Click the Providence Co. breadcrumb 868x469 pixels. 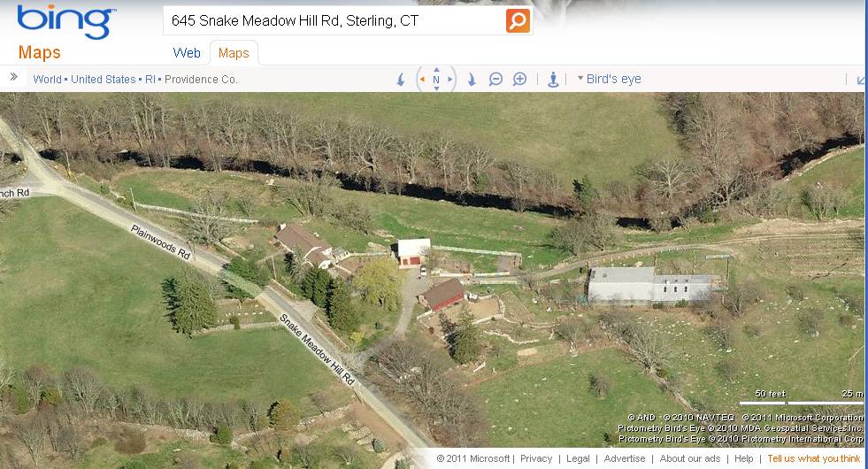[x=201, y=79]
